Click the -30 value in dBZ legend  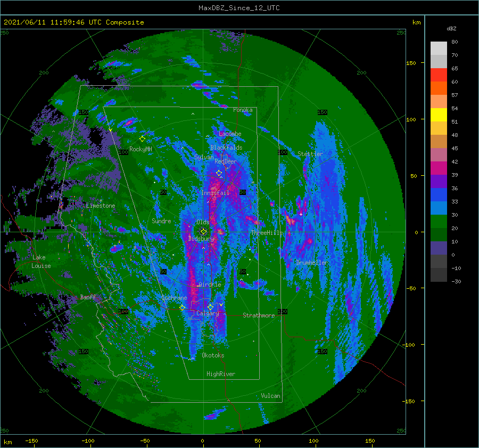(456, 281)
